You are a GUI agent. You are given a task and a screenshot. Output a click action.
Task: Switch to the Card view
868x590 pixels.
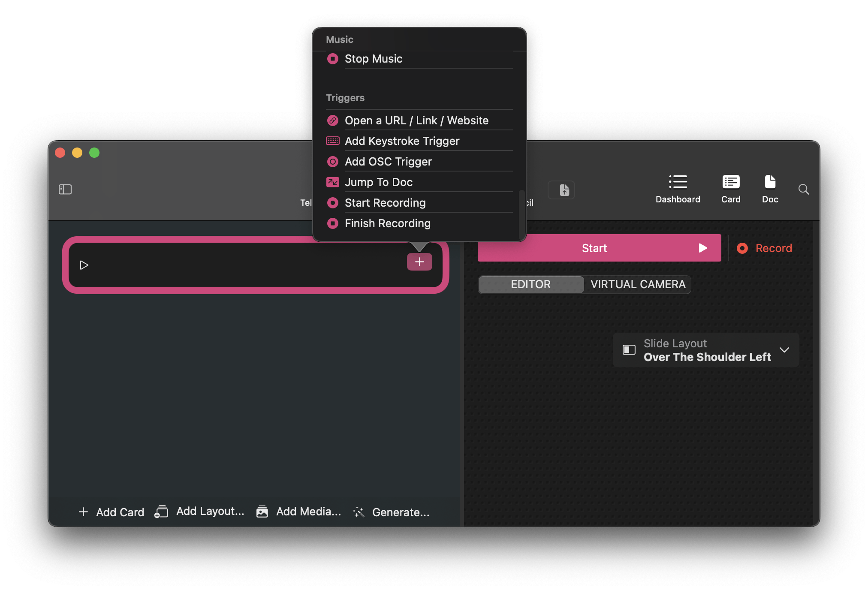[731, 189]
